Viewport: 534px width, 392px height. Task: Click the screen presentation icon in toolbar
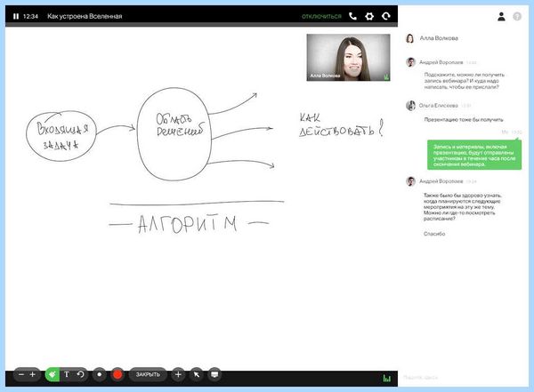click(x=214, y=374)
